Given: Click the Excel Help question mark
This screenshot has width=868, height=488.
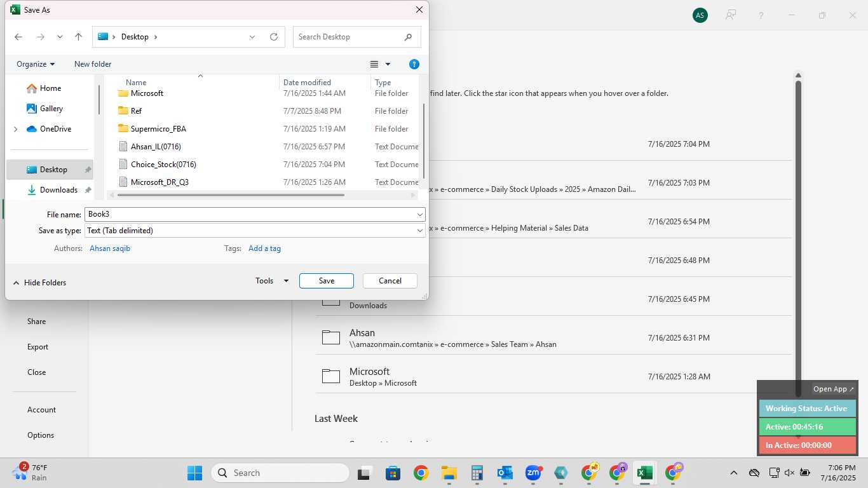Looking at the screenshot, I should tap(761, 15).
